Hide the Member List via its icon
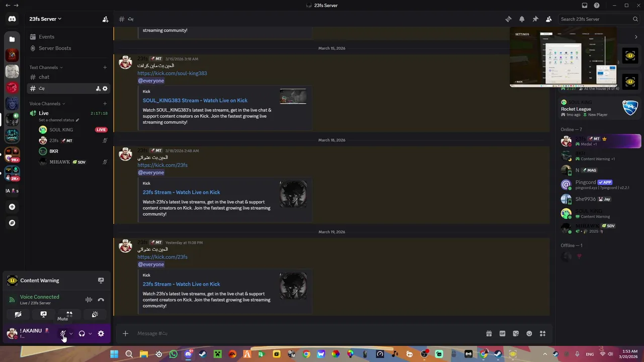Screen dimensions: 644x362 point(548,19)
